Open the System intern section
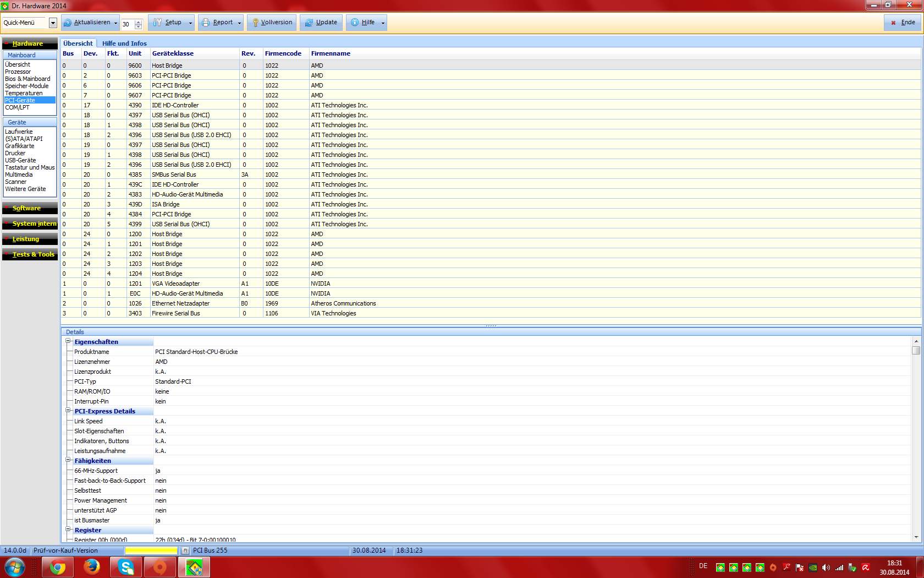The width and height of the screenshot is (924, 578). pos(30,223)
